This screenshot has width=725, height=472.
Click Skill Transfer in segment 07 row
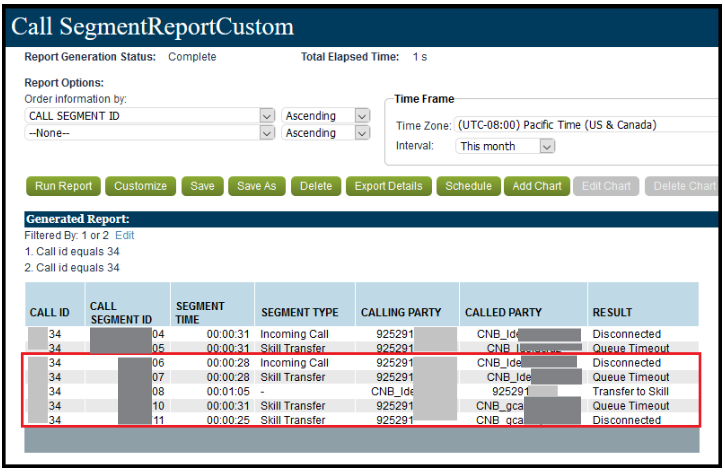pos(293,377)
